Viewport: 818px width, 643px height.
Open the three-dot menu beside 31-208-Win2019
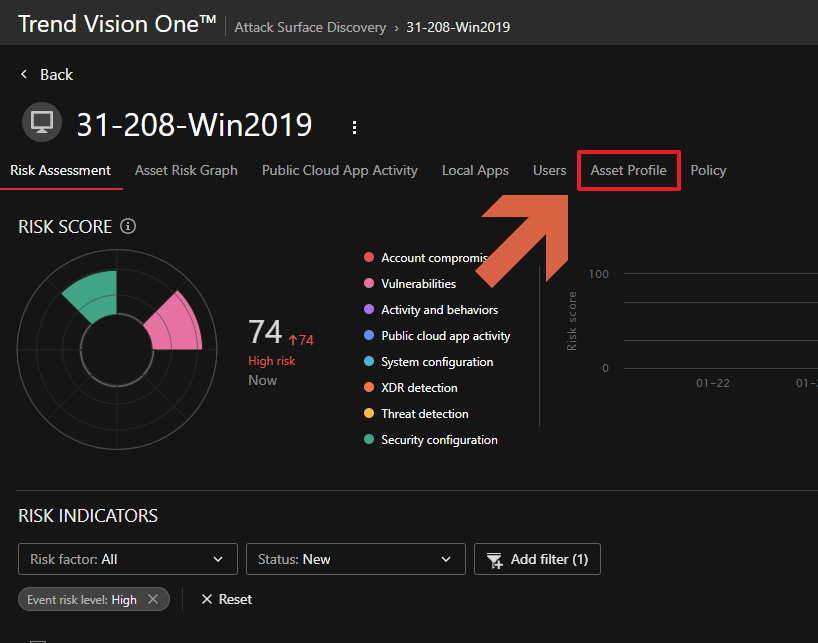pos(354,127)
